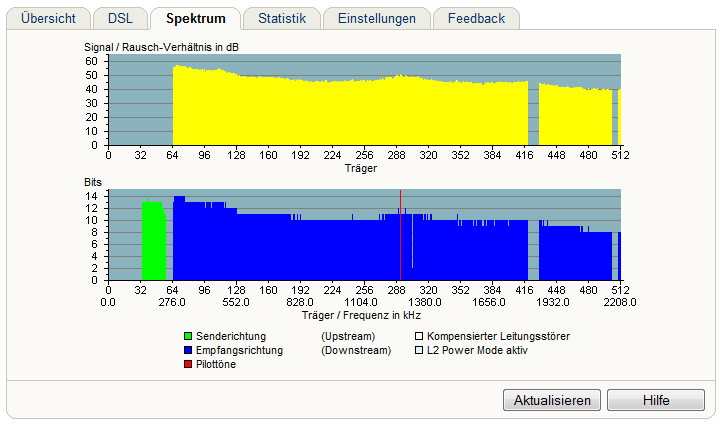Open the Übersicht tab

48,18
